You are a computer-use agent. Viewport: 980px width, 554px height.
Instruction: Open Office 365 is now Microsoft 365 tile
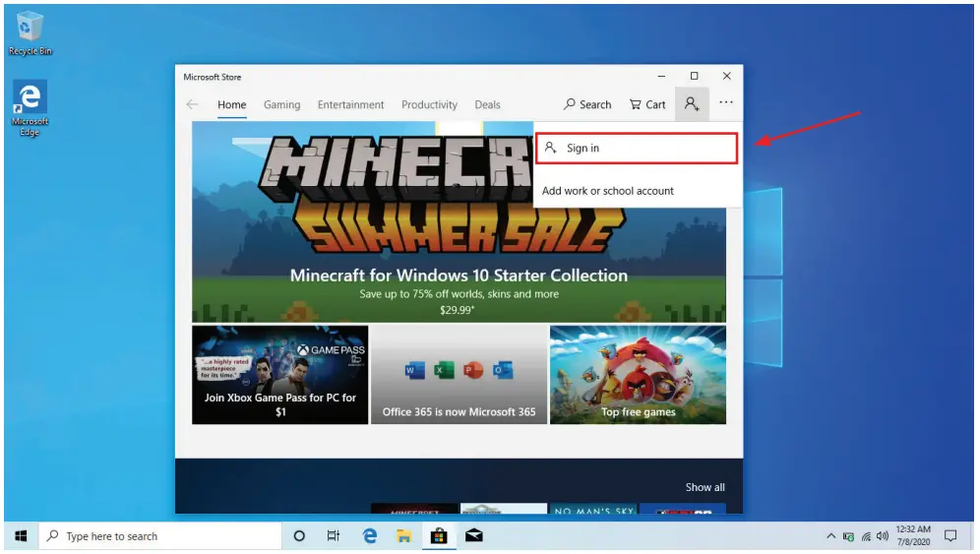(x=459, y=375)
